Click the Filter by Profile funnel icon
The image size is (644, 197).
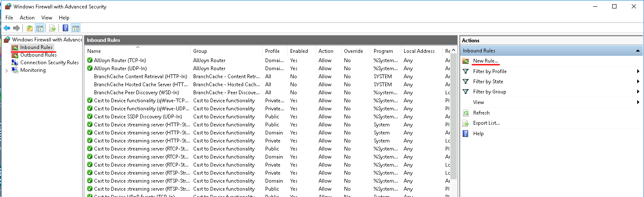tap(466, 71)
